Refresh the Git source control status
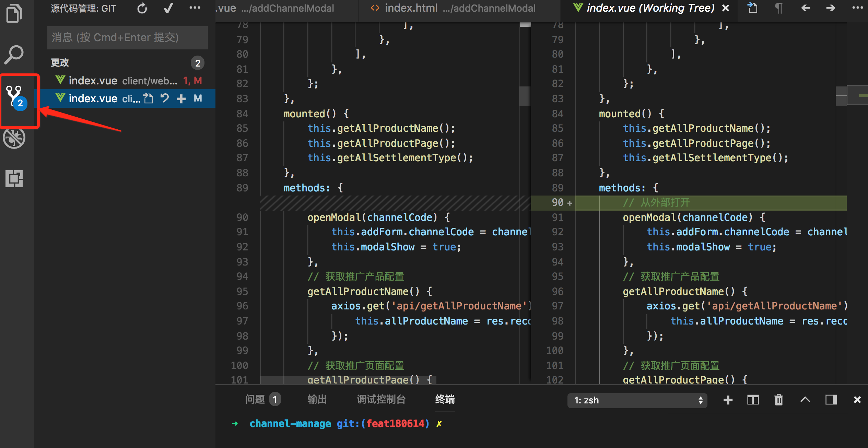This screenshot has height=448, width=868. [142, 8]
